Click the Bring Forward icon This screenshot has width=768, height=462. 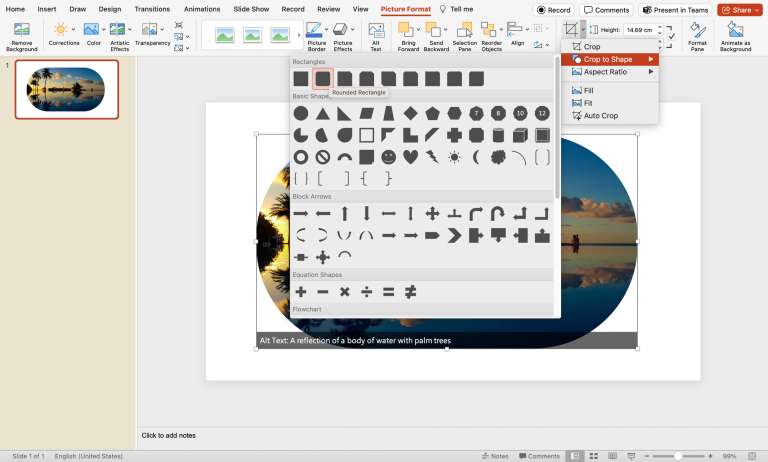(x=406, y=30)
